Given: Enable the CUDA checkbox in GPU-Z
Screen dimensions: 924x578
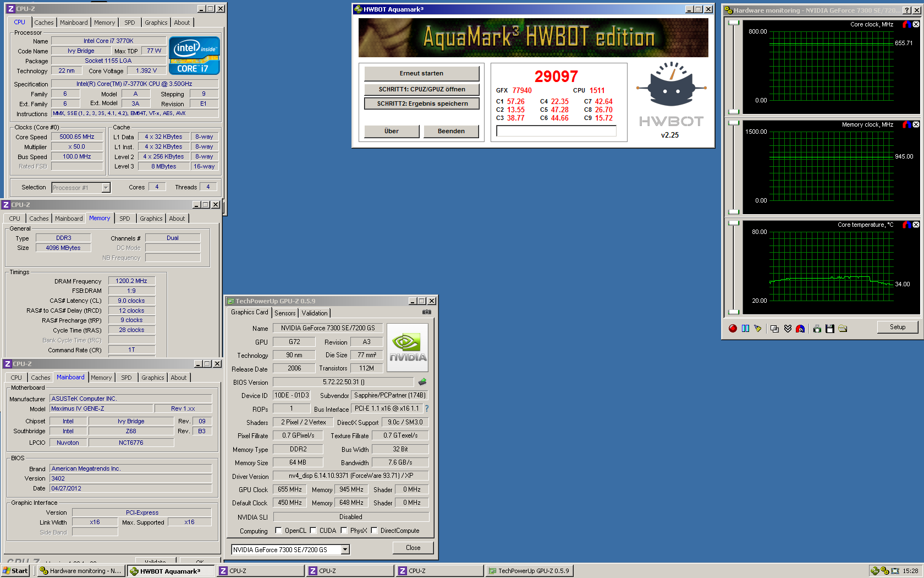Looking at the screenshot, I should click(x=313, y=531).
